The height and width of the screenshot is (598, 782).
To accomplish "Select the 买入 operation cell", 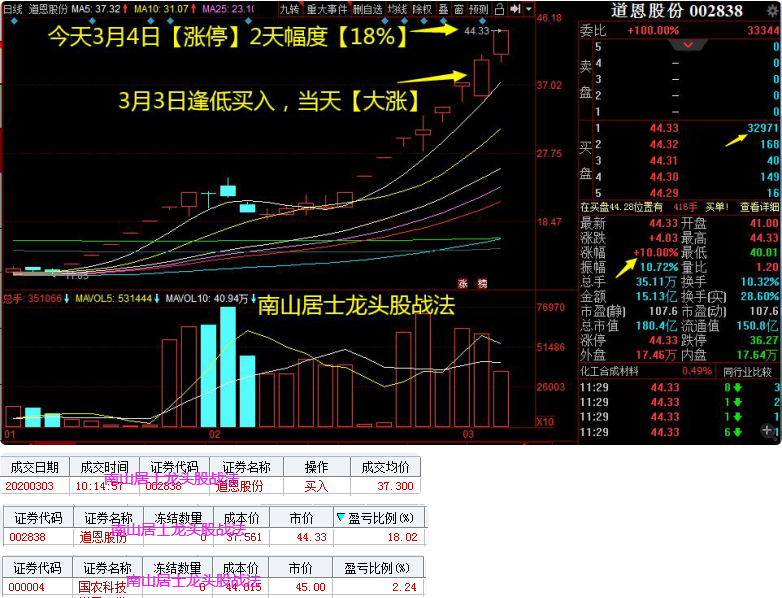I will point(317,486).
